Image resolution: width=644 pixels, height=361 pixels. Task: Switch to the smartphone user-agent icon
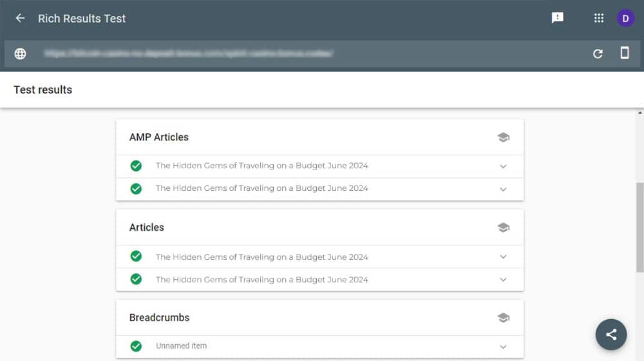624,53
